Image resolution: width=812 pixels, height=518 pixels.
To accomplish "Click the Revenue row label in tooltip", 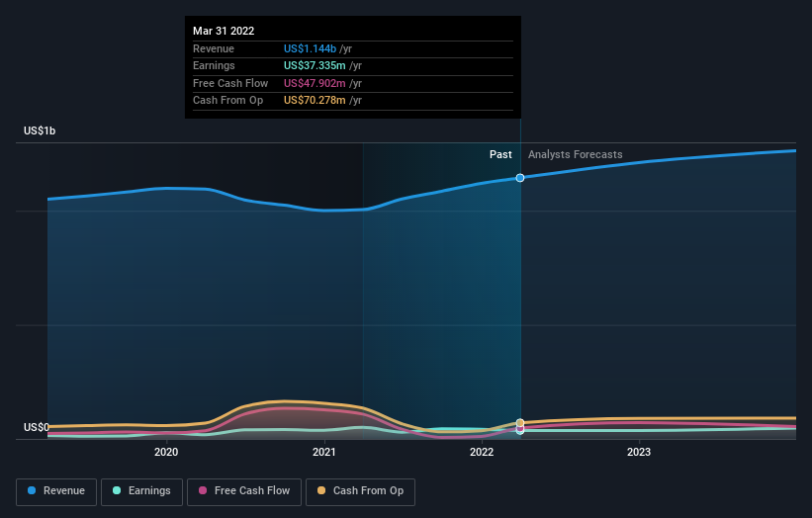I will 214,48.
